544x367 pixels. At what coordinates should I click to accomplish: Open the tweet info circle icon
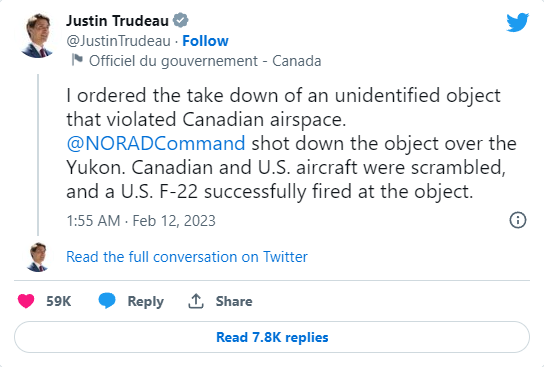coord(518,220)
